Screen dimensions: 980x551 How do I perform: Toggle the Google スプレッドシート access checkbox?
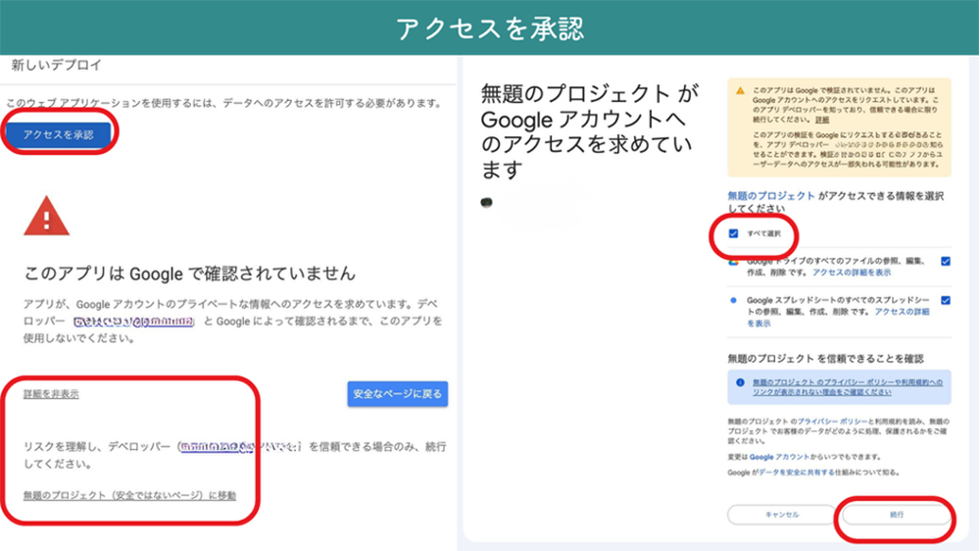click(x=946, y=300)
